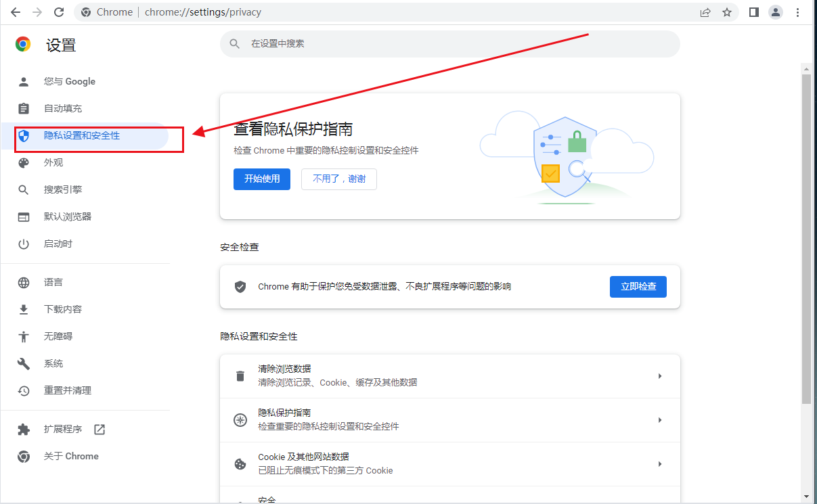This screenshot has width=817, height=504.
Task: Click the 开始使用 button
Action: tap(262, 179)
